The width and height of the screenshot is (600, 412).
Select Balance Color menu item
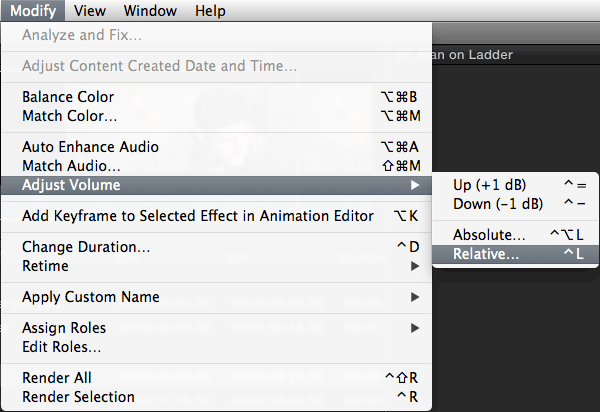pos(68,97)
